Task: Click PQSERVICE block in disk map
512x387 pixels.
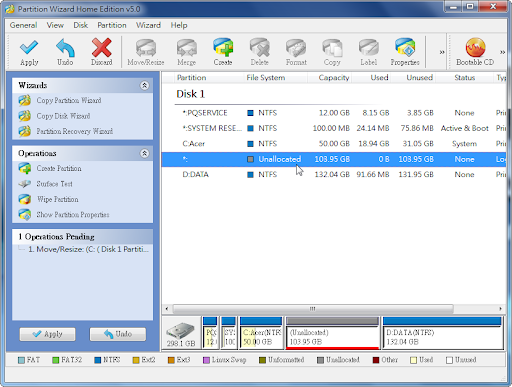Action: tap(210, 333)
